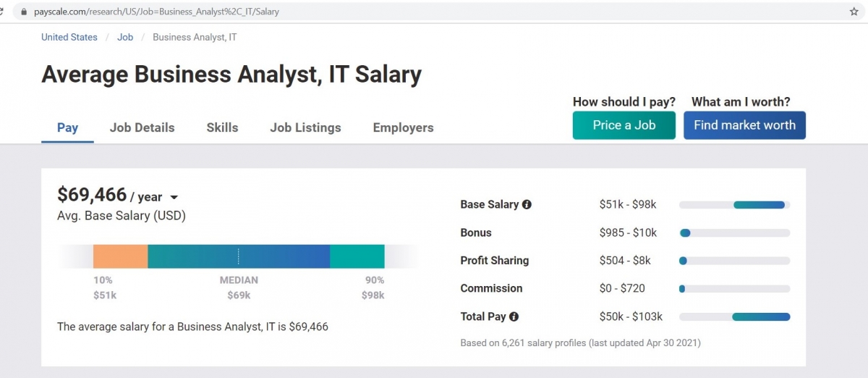Click the Total Pay range bar
The height and width of the screenshot is (378, 868).
coord(761,316)
